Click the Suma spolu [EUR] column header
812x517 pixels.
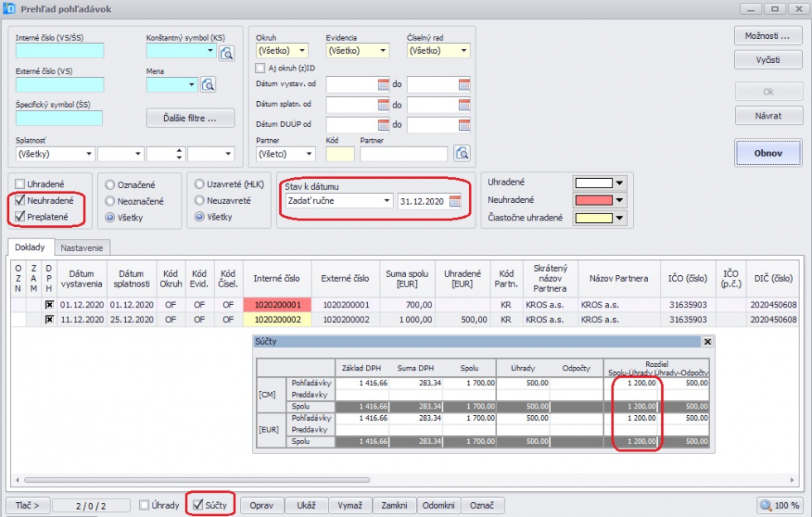407,278
